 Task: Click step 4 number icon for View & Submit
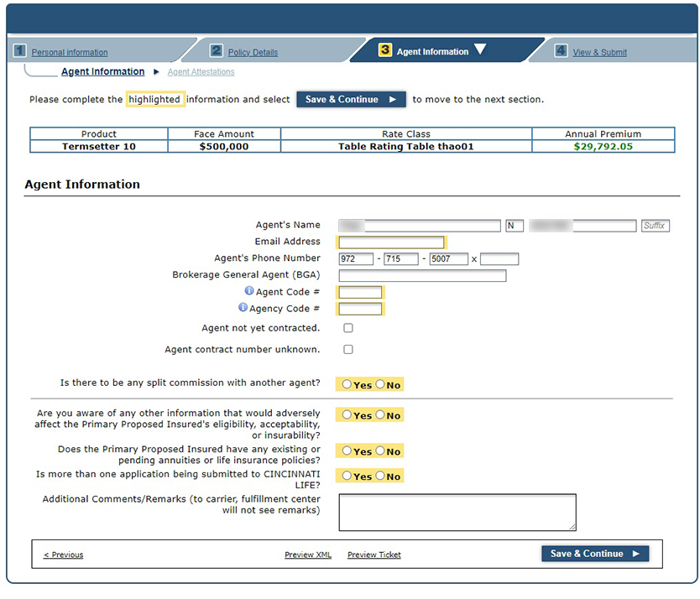561,51
